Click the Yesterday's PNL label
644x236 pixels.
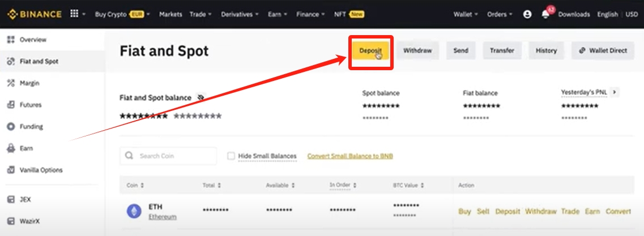pos(583,92)
